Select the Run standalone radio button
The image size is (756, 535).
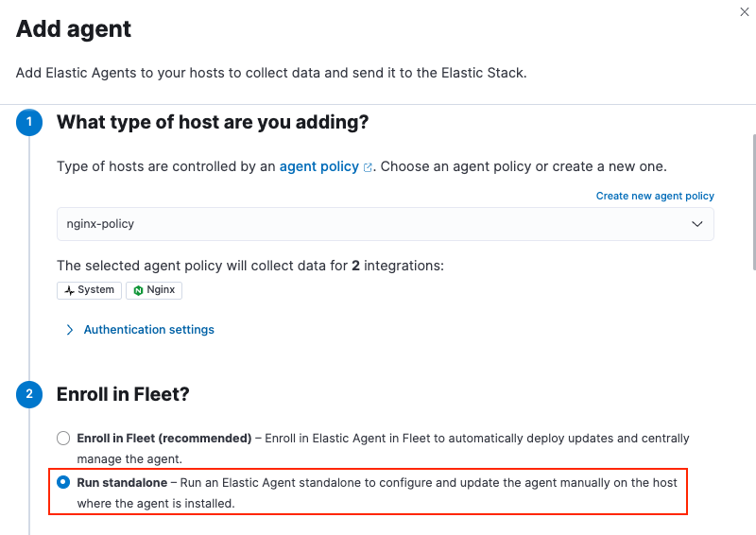pos(63,482)
